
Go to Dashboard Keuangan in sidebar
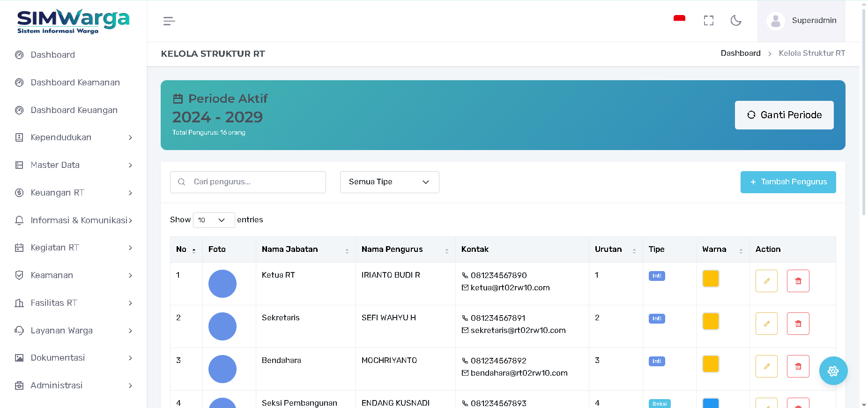(74, 110)
